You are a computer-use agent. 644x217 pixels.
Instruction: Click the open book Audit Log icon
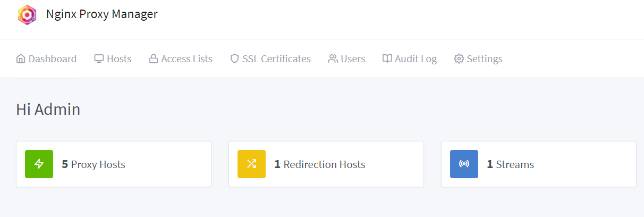[387, 59]
